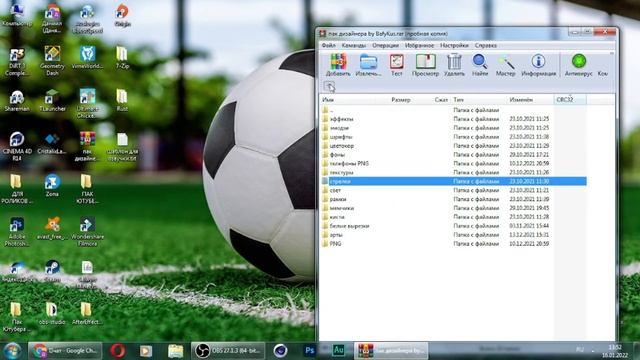Viewport: 640px width, 360px height.
Task: Select the Zona desktop shortcut
Action: click(52, 185)
